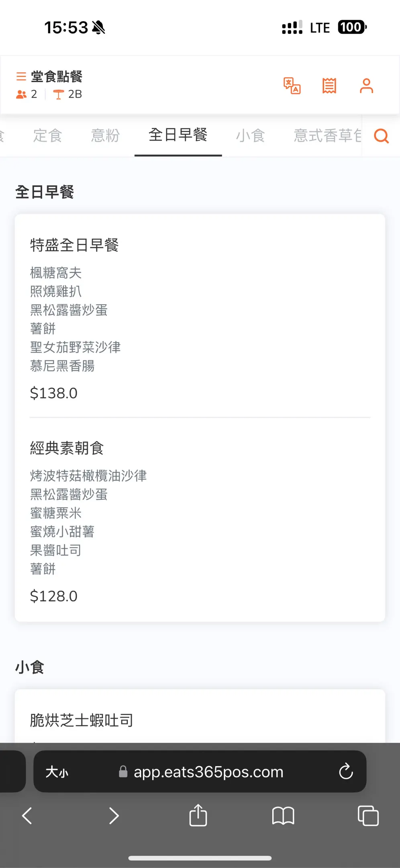
Task: Open Safari bookmarks book icon
Action: tap(283, 815)
